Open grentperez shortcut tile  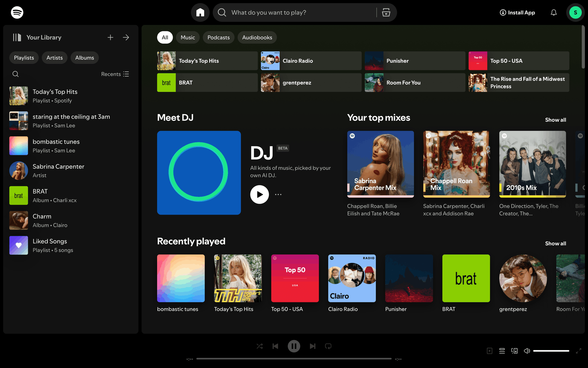pyautogui.click(x=311, y=82)
